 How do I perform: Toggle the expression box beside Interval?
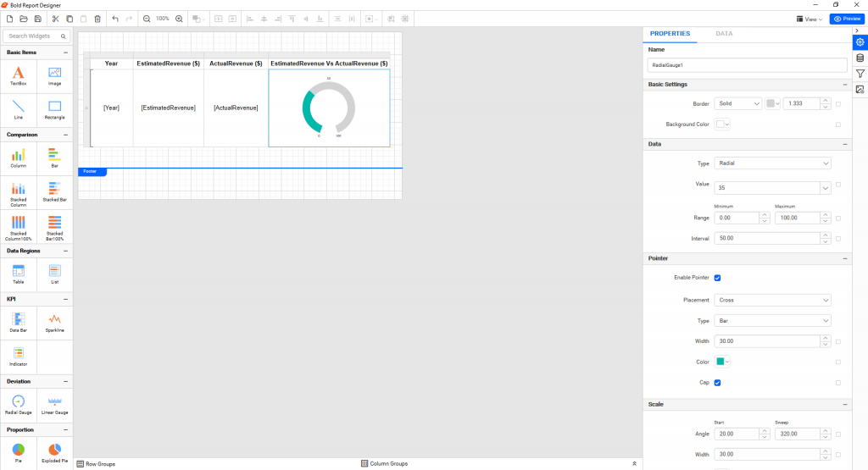click(x=838, y=239)
